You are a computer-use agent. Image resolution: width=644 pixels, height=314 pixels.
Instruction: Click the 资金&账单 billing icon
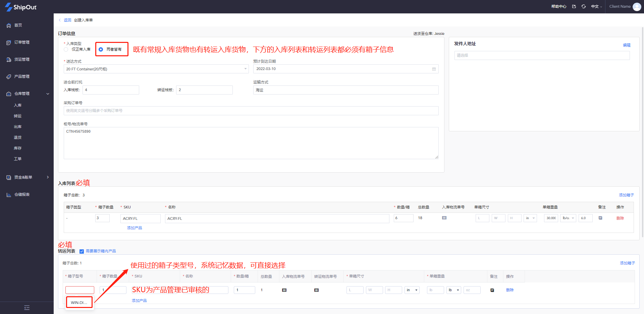(x=9, y=177)
